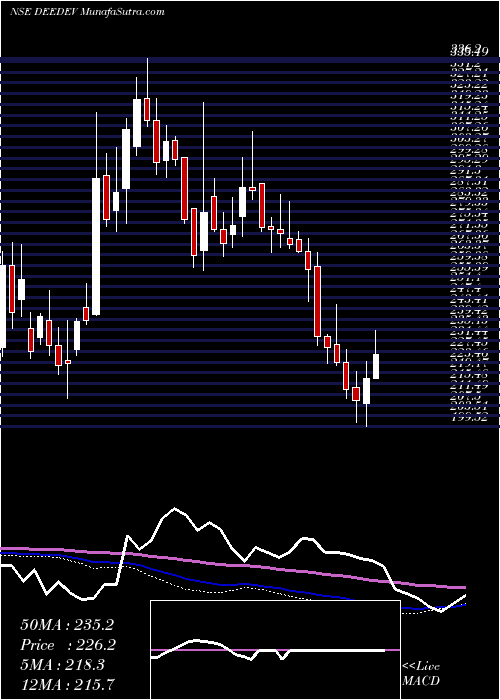The image size is (500, 700).
Task: Click the 199.52 price axis label
Action: tap(469, 418)
